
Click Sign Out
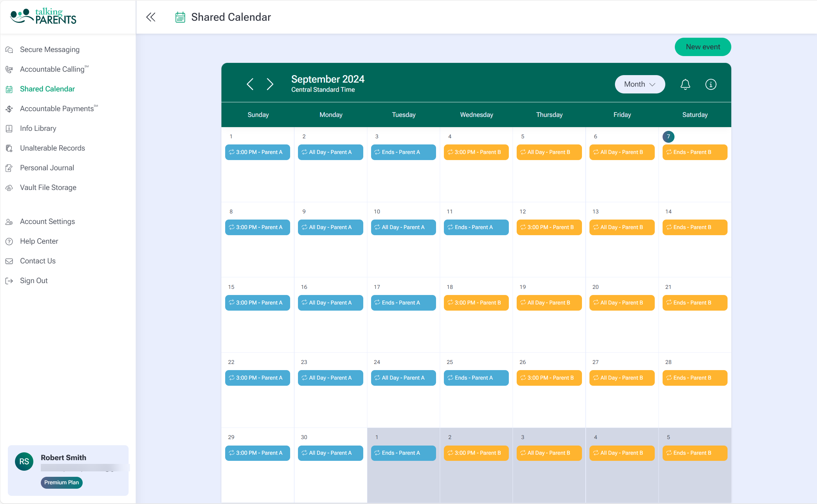[34, 281]
